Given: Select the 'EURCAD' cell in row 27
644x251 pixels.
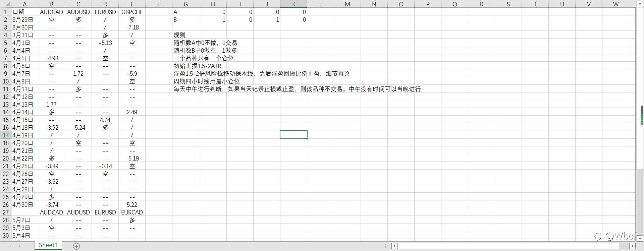Looking at the screenshot, I should tap(132, 212).
